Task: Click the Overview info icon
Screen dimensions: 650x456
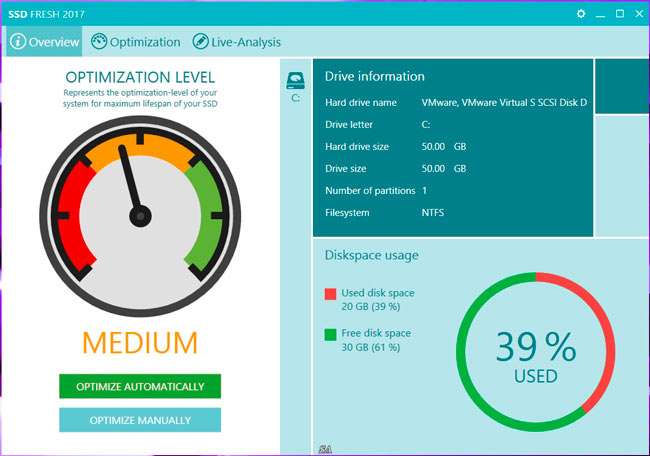Action: click(x=18, y=42)
